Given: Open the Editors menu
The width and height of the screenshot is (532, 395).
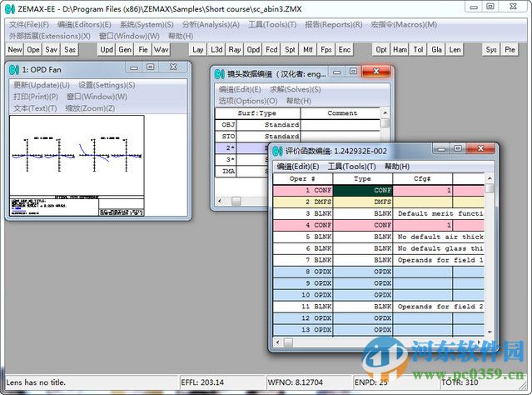Looking at the screenshot, I should pos(84,24).
